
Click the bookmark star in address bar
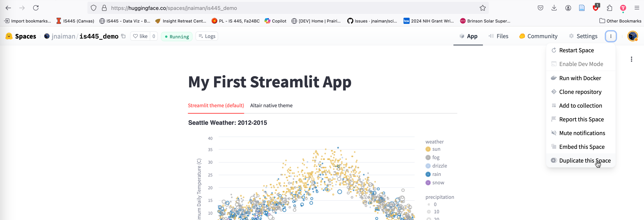tap(483, 8)
